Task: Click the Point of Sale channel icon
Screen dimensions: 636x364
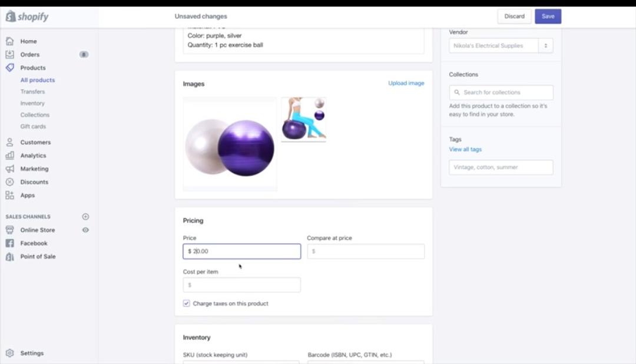Action: (9, 256)
